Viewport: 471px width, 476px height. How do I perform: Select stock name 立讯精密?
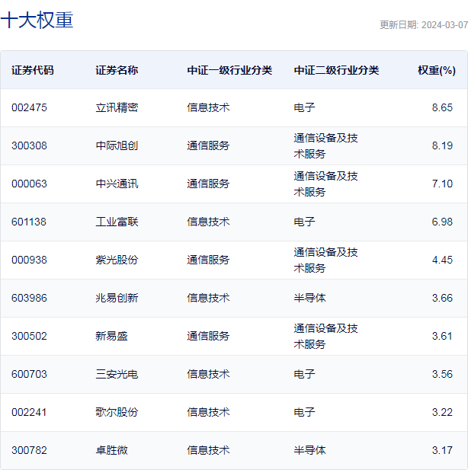click(x=117, y=107)
